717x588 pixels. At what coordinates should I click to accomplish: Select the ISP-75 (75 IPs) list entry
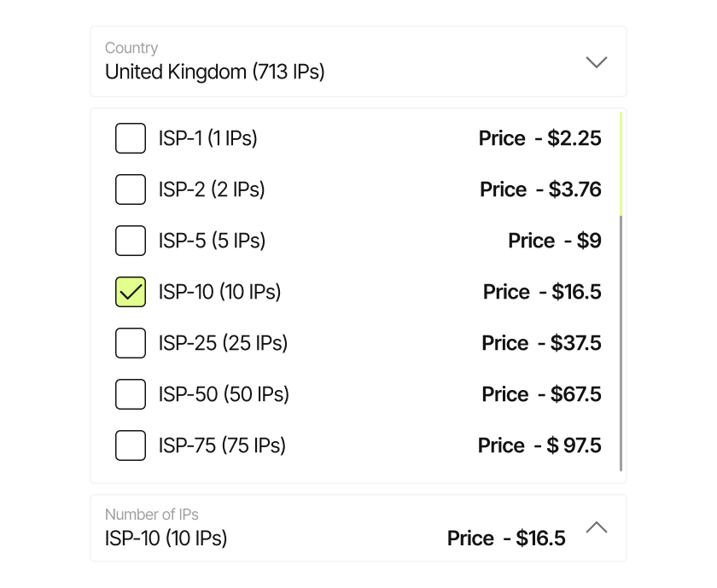pos(222,445)
